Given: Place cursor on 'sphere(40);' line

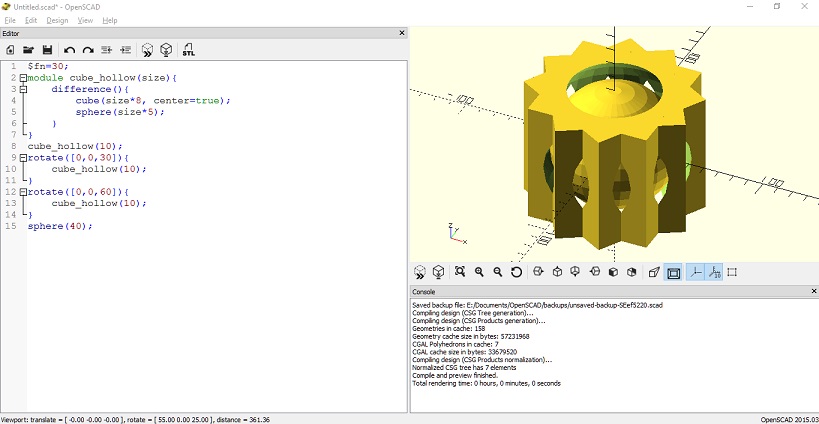Looking at the screenshot, I should [x=60, y=226].
